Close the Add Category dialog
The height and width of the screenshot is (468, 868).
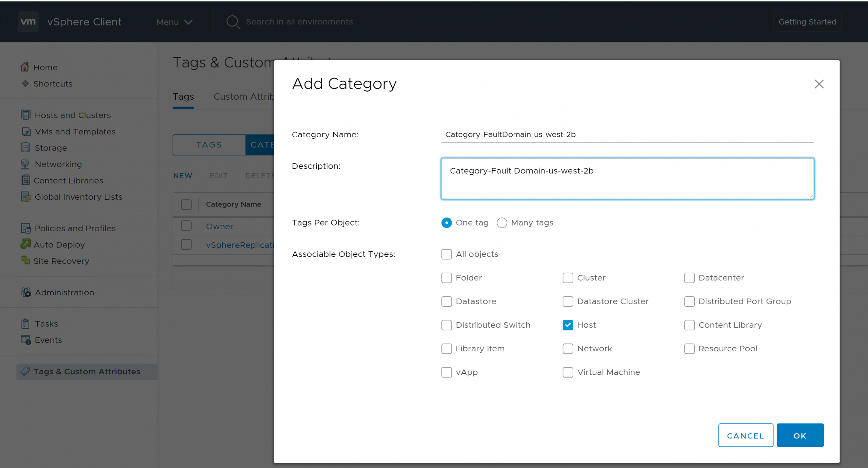819,84
